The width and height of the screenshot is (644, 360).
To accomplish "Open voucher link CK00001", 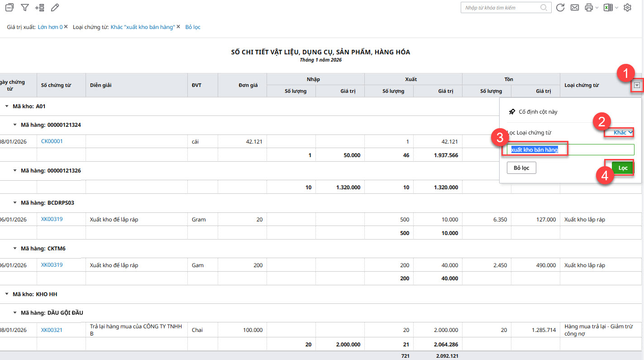I will point(52,141).
